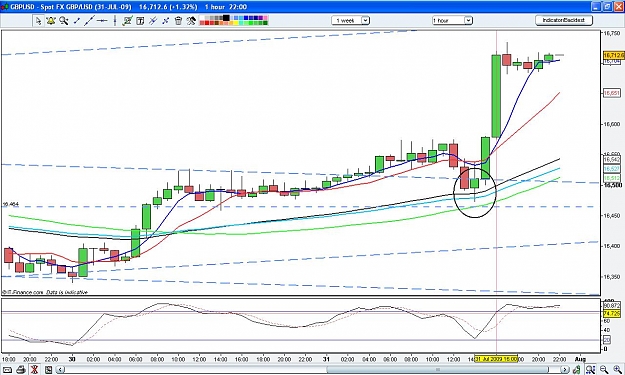Click the trash can delete tool
625x375 pixels.
click(x=178, y=20)
